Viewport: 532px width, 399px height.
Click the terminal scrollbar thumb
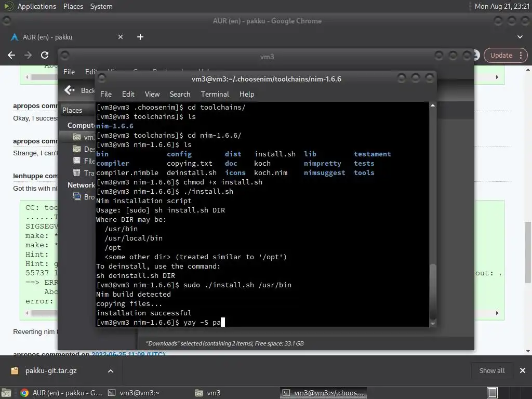click(x=433, y=292)
